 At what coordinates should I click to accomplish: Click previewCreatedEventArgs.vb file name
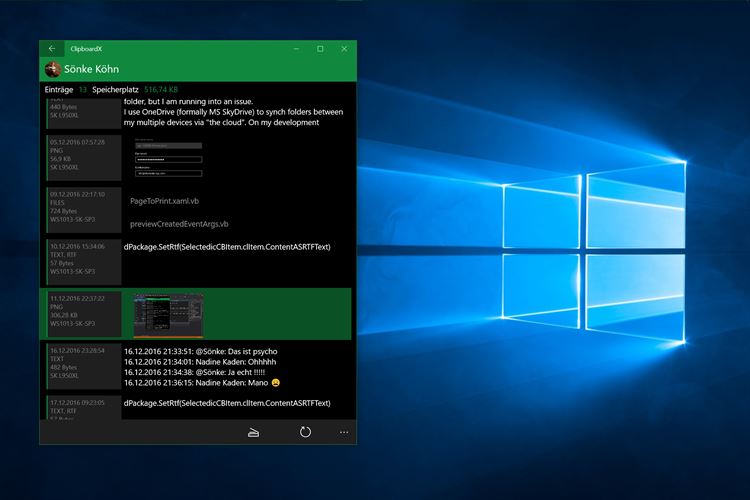click(x=179, y=224)
